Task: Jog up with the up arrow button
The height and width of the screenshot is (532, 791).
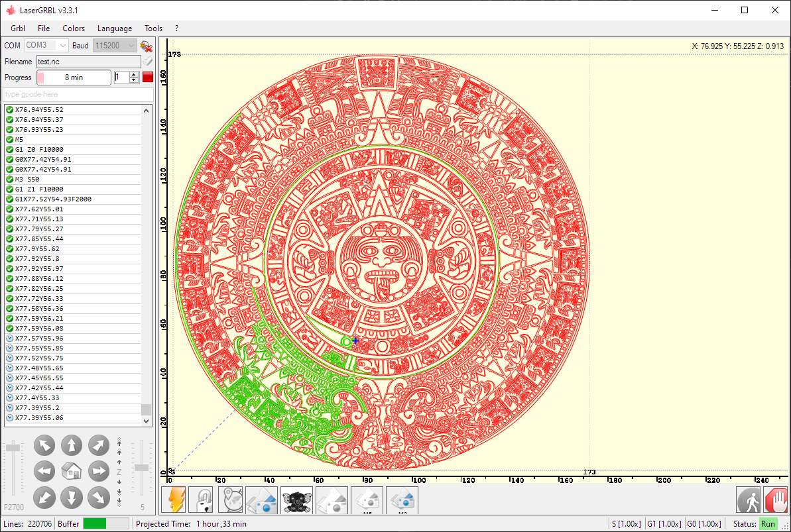Action: pyautogui.click(x=72, y=445)
